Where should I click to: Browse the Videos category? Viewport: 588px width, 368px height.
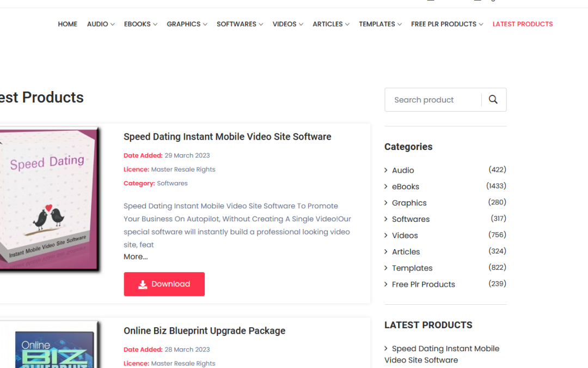click(x=405, y=236)
